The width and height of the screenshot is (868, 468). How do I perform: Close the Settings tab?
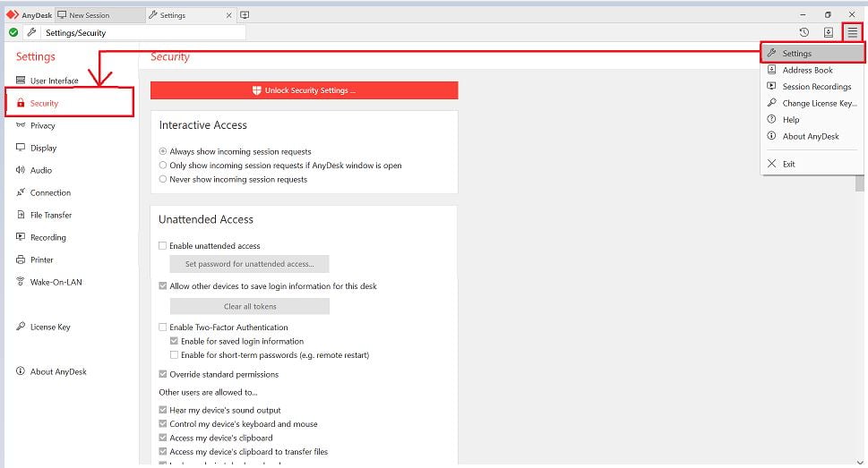(x=229, y=15)
